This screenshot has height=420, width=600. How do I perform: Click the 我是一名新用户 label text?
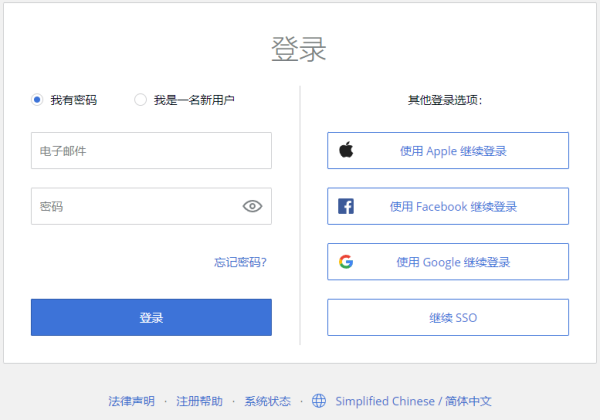pos(194,100)
